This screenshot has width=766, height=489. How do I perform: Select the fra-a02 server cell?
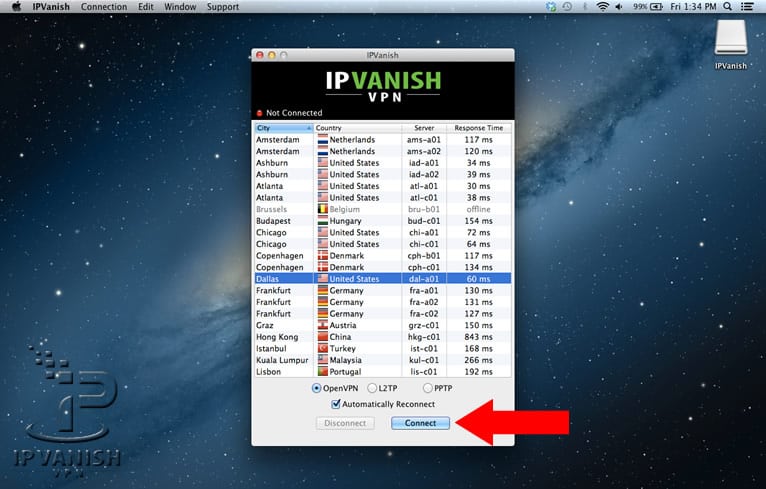click(x=424, y=302)
